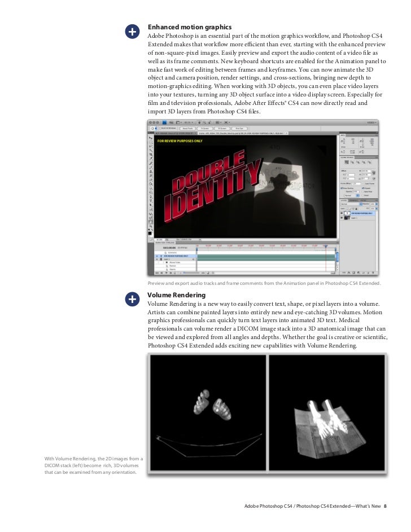Click the Fit Screen button
Viewport: 411px width, 532px height.
[x=205, y=129]
